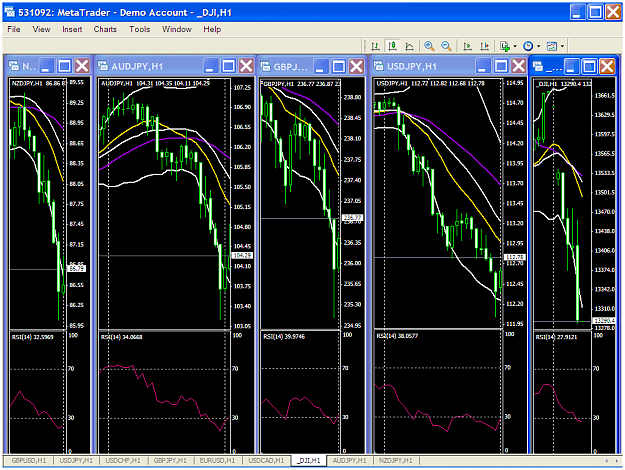
Task: Switch to the AUDJPY,H1 bottom tab
Action: (x=349, y=461)
